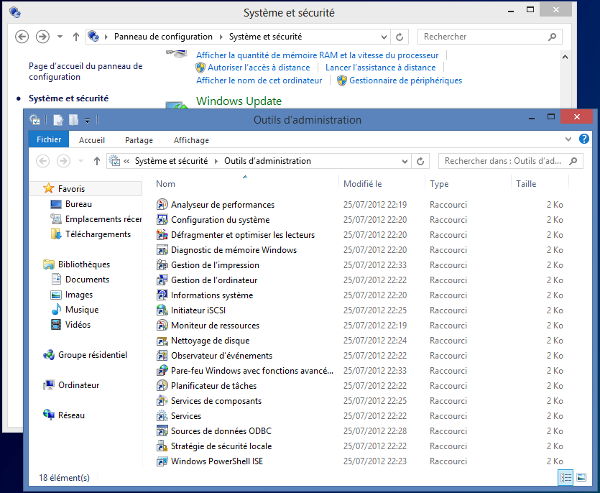Open Page d'accueil du panneau de configuration
Image resolution: width=600 pixels, height=493 pixels.
click(85, 72)
